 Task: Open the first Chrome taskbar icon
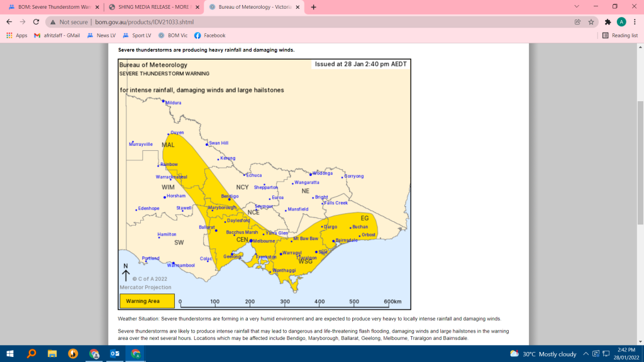94,354
